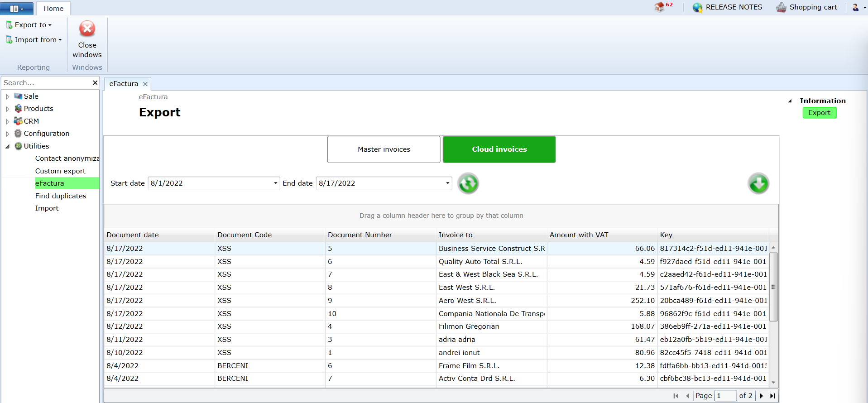
Task: Click the Close windows red X icon
Action: click(x=87, y=29)
